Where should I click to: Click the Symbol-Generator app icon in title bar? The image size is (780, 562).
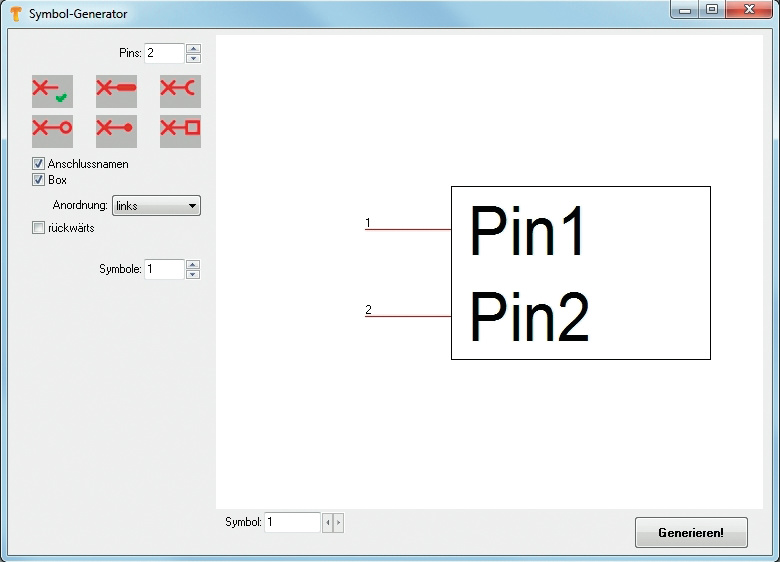click(16, 14)
